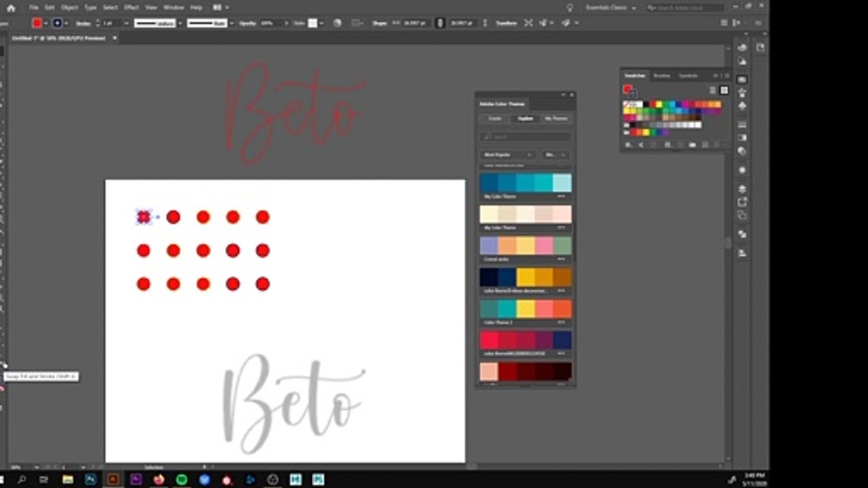
Task: Select the navy-and-gold color theme swatches
Action: click(526, 277)
